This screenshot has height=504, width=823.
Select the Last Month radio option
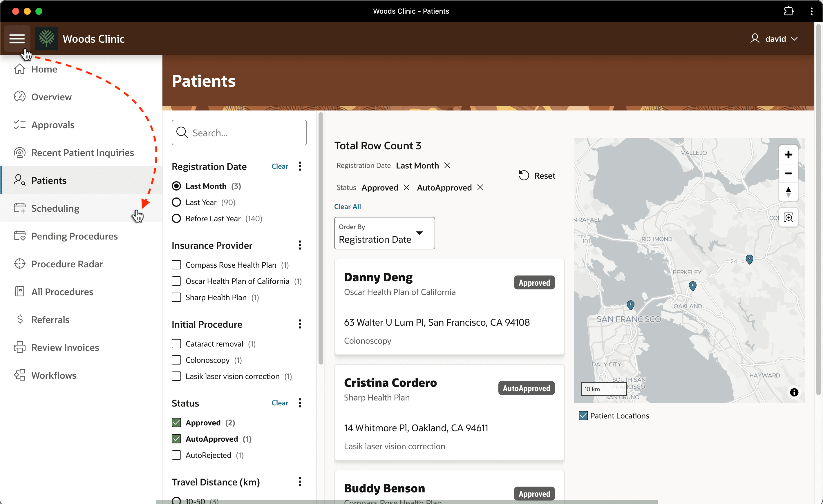click(176, 186)
